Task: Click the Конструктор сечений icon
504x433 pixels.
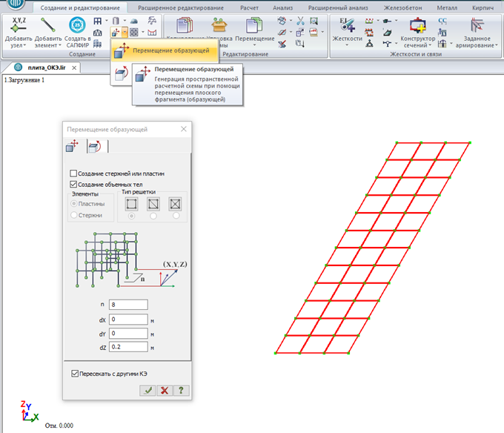Action: [x=417, y=25]
